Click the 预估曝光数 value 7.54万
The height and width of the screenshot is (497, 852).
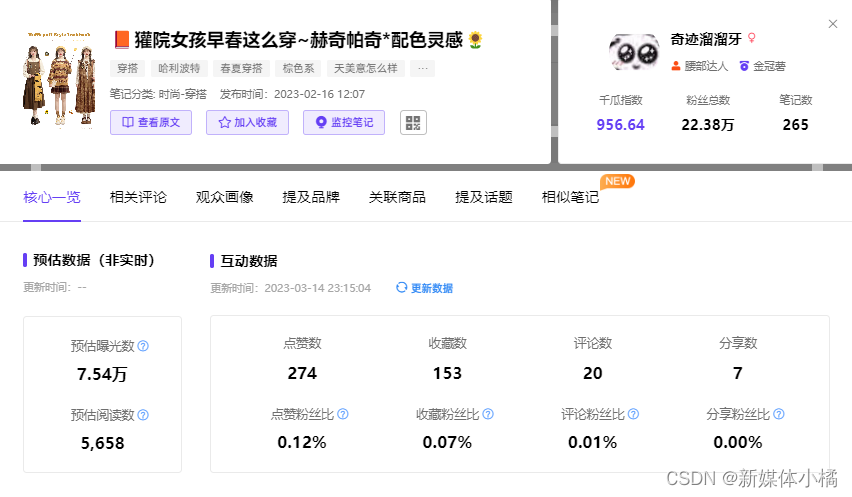[x=102, y=374]
